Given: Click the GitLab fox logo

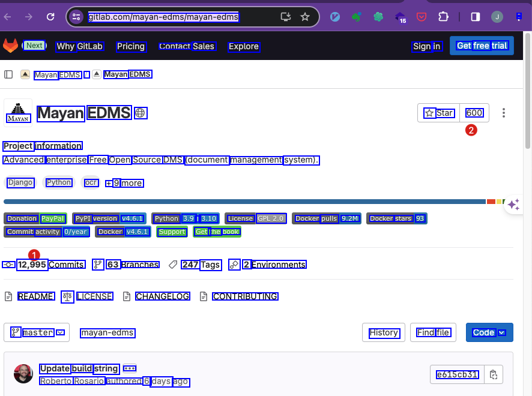Looking at the screenshot, I should (10, 46).
